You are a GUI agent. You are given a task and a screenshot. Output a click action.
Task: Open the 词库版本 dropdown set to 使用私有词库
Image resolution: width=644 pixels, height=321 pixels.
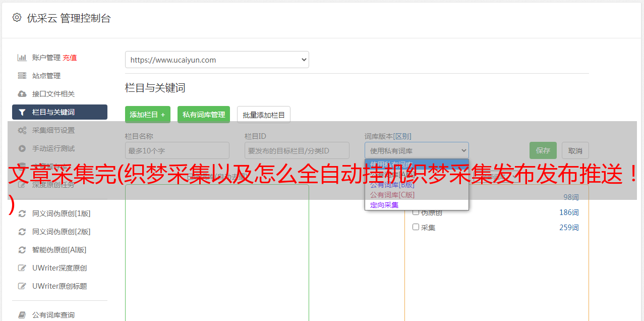tap(417, 150)
